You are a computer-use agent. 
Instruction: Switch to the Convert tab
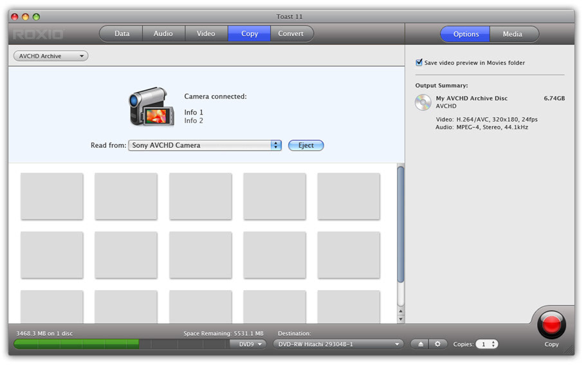291,33
